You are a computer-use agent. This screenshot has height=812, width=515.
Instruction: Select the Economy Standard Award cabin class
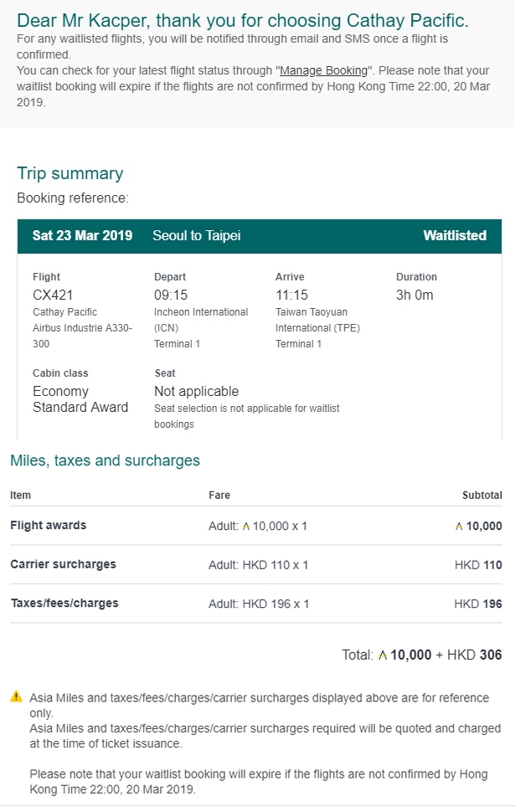click(80, 399)
